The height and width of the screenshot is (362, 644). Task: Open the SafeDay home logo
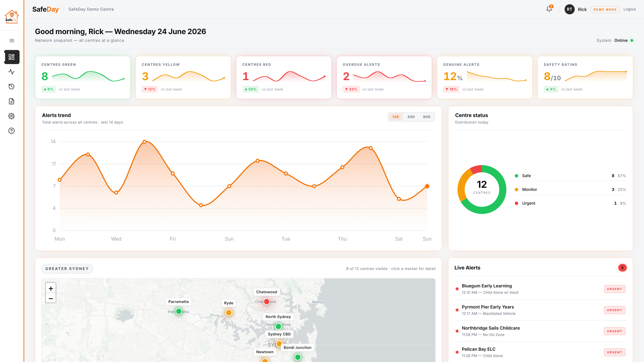tap(12, 17)
